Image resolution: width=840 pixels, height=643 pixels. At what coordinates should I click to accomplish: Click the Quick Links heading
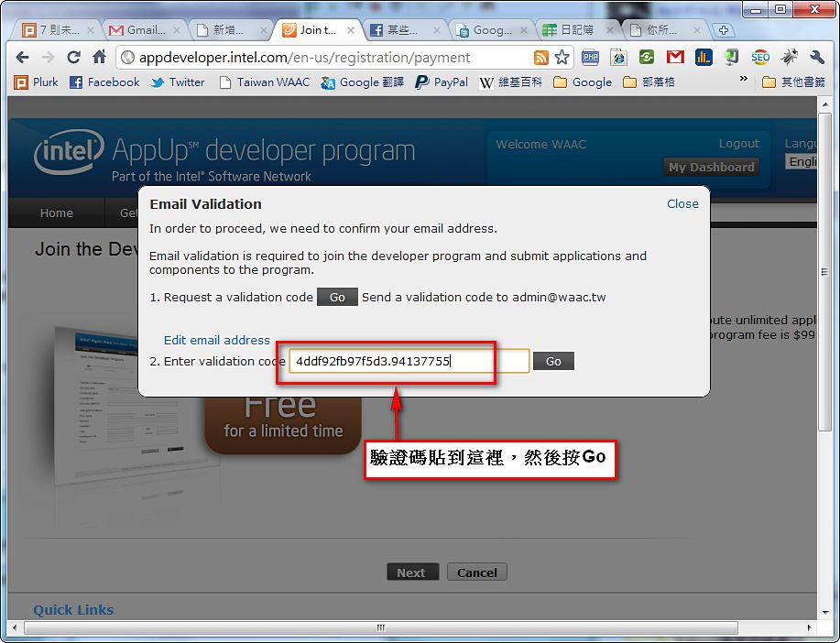tap(73, 610)
